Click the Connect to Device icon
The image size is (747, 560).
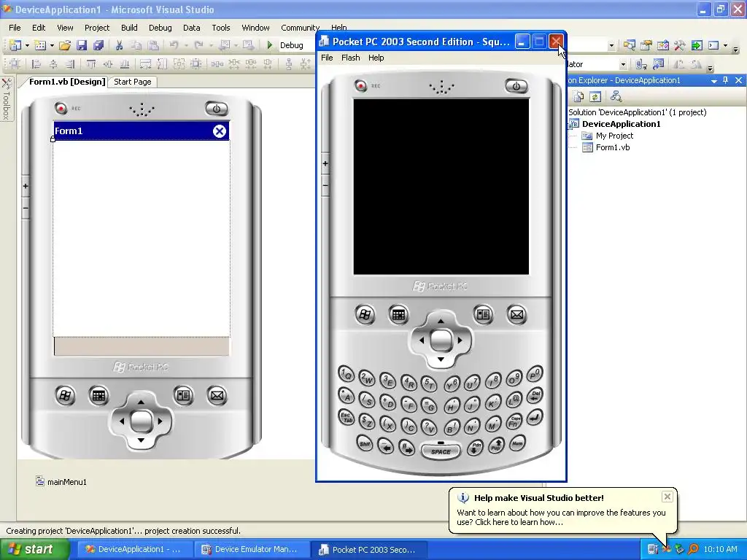click(641, 64)
